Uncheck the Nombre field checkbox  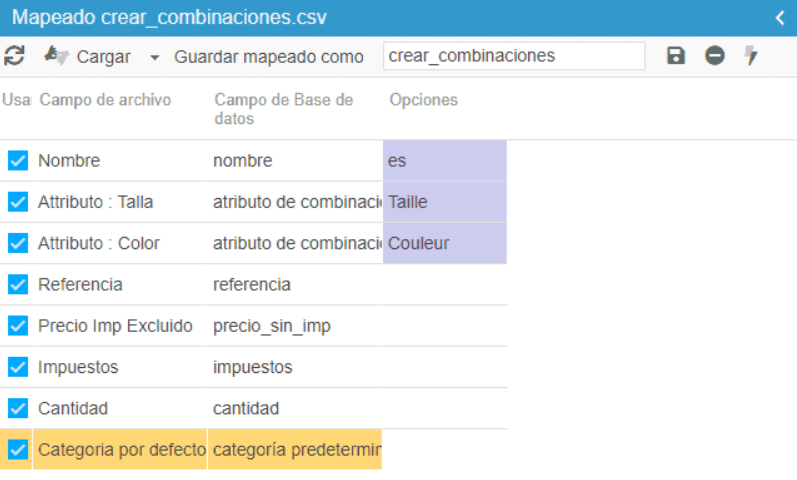pos(18,161)
